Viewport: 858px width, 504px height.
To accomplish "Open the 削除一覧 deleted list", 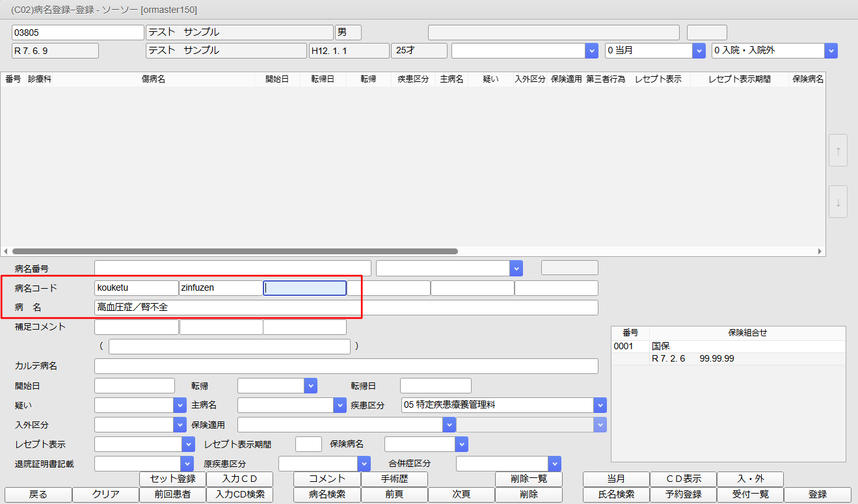I will coord(528,479).
